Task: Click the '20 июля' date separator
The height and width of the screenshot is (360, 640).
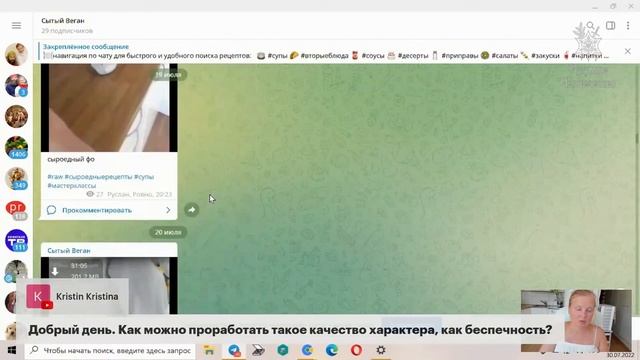Action: click(x=168, y=232)
